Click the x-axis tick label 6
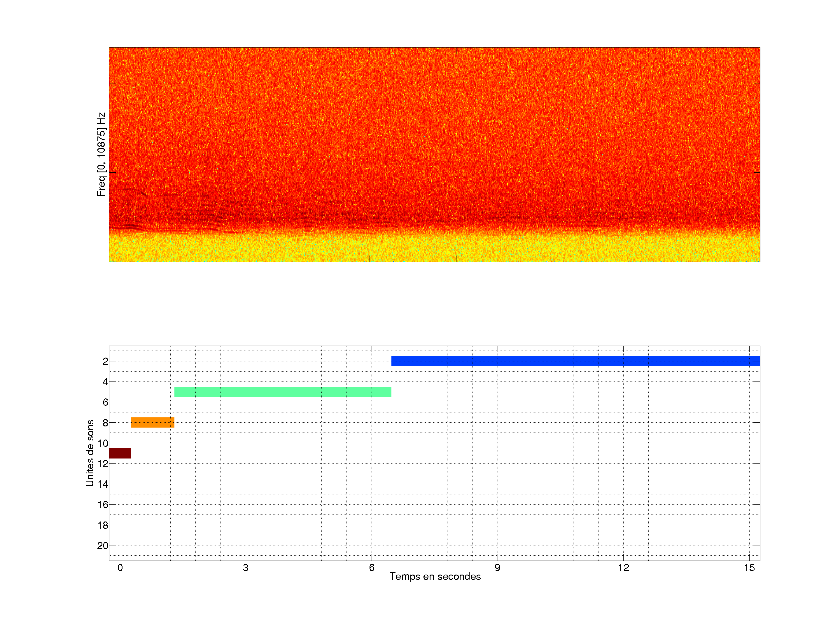The height and width of the screenshot is (630, 840). 371,568
